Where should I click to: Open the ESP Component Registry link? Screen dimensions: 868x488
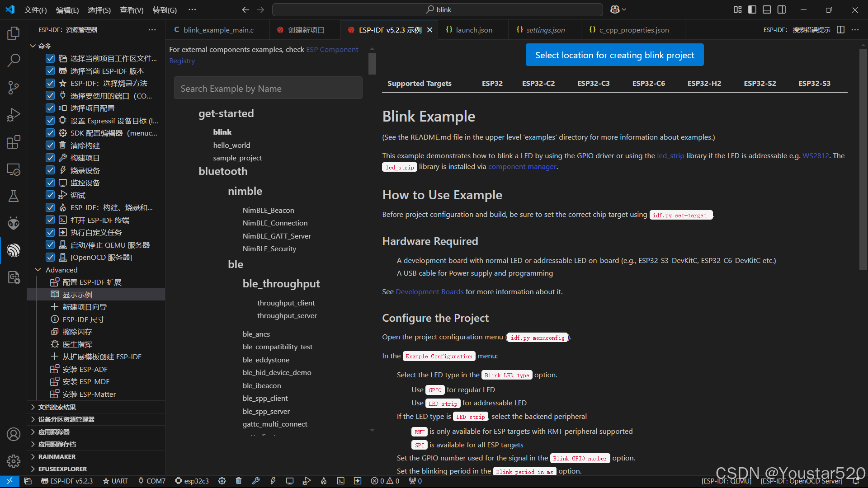[332, 49]
